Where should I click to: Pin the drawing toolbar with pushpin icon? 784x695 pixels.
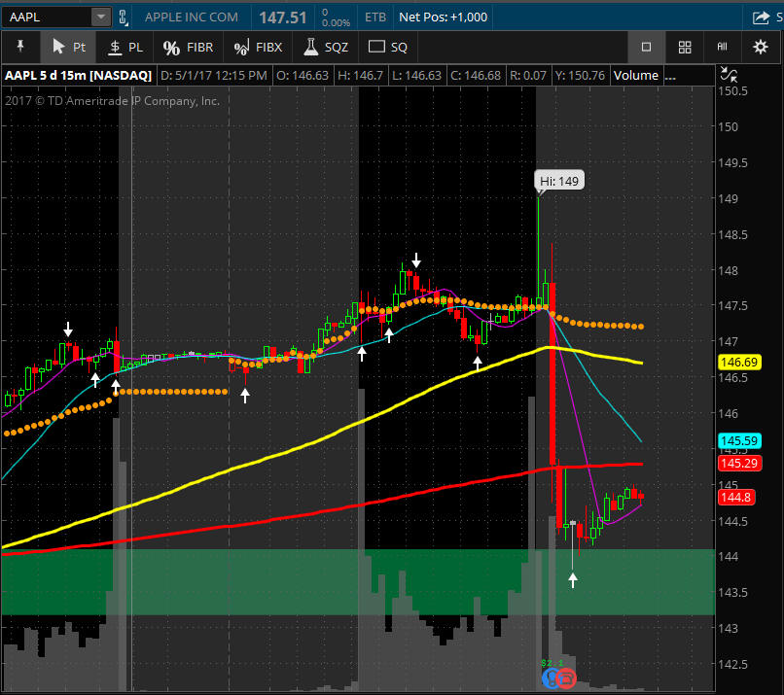(20, 47)
